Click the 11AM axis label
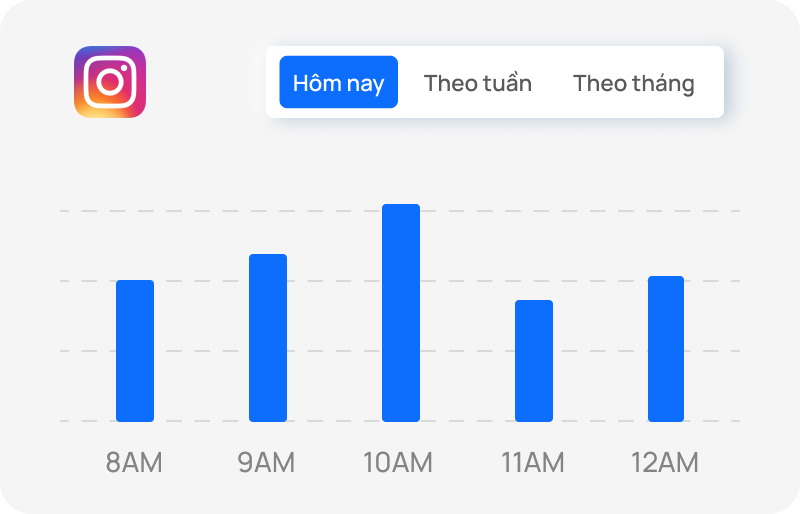Viewport: 800px width, 514px height. pyautogui.click(x=533, y=463)
